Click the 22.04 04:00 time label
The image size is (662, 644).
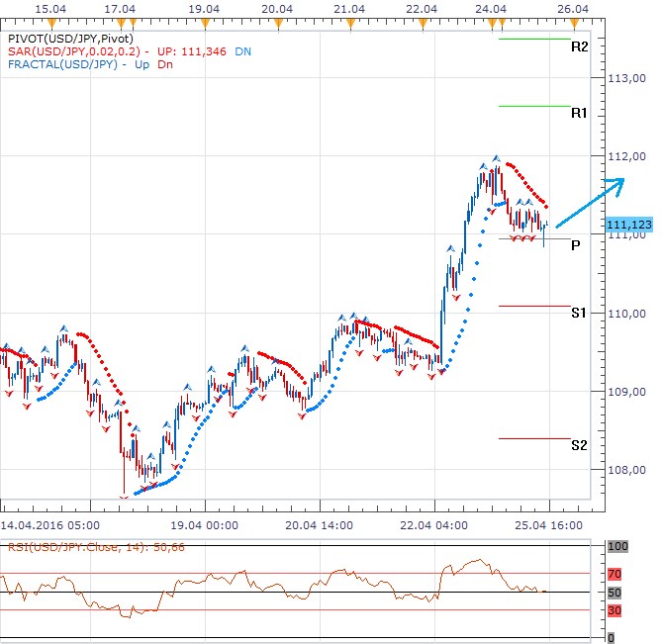(x=434, y=525)
